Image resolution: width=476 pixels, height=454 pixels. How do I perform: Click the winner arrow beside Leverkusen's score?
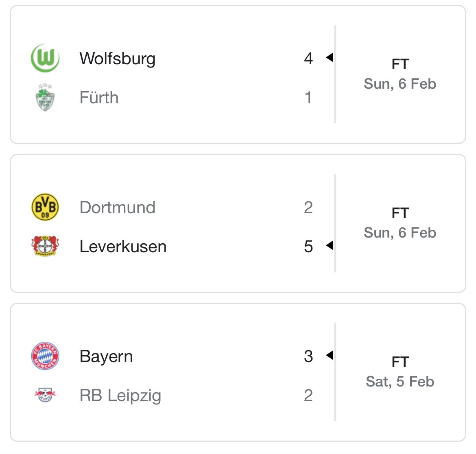tap(330, 245)
